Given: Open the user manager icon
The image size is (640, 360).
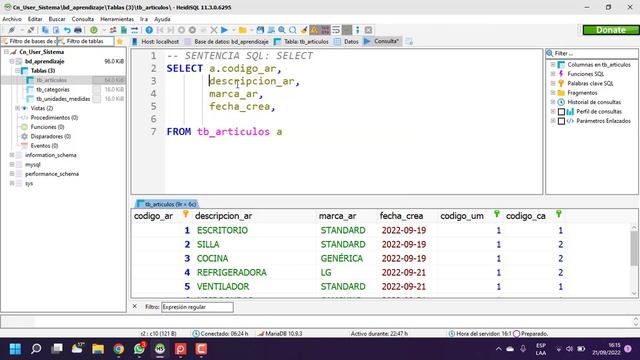Looking at the screenshot, I should pos(113,30).
